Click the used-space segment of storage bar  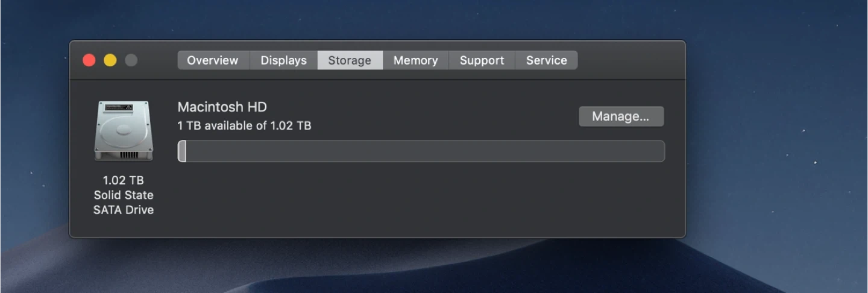(182, 151)
